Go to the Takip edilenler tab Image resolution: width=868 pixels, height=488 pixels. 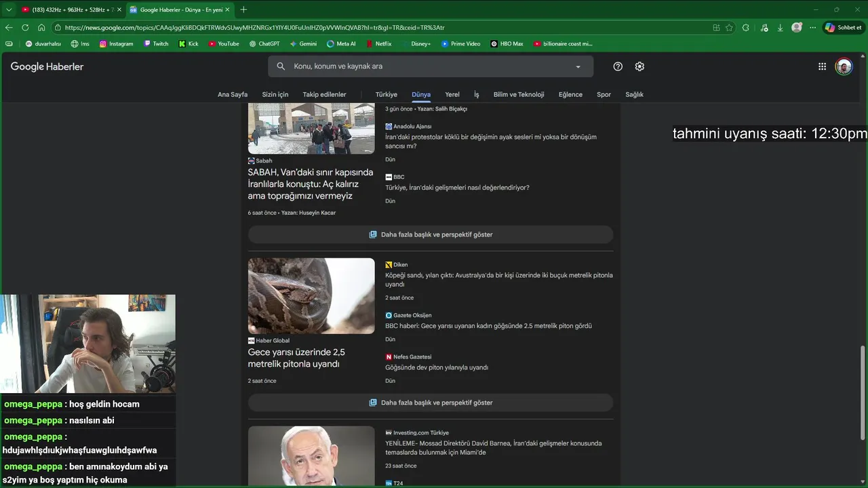(324, 94)
